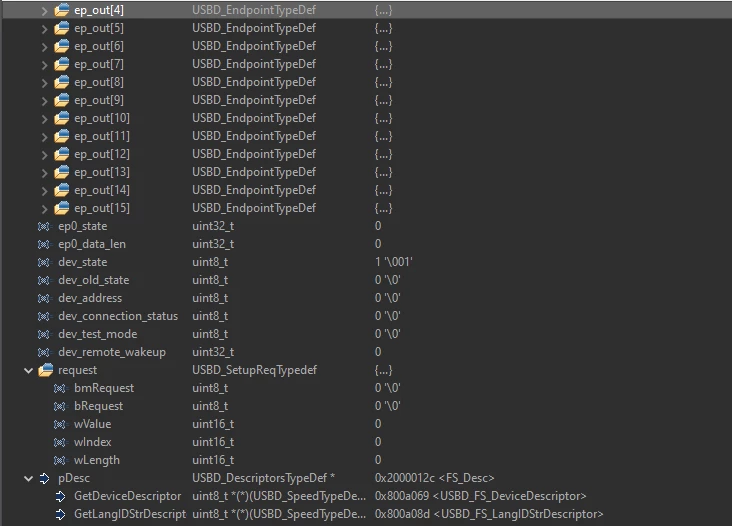Viewport: 732px width, 526px height.
Task: Click value 0x800a08d <USBD_FS_LangIDStrDescriptor>
Action: click(489, 514)
